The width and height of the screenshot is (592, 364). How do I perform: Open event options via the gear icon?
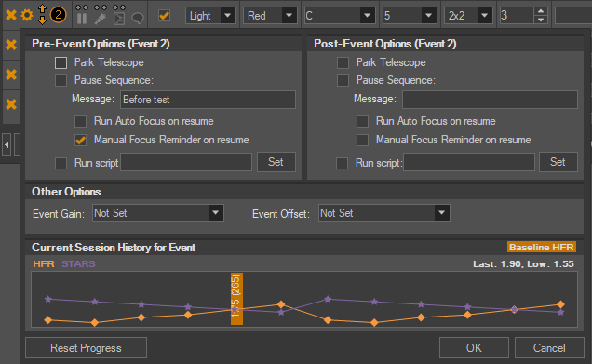(x=27, y=15)
